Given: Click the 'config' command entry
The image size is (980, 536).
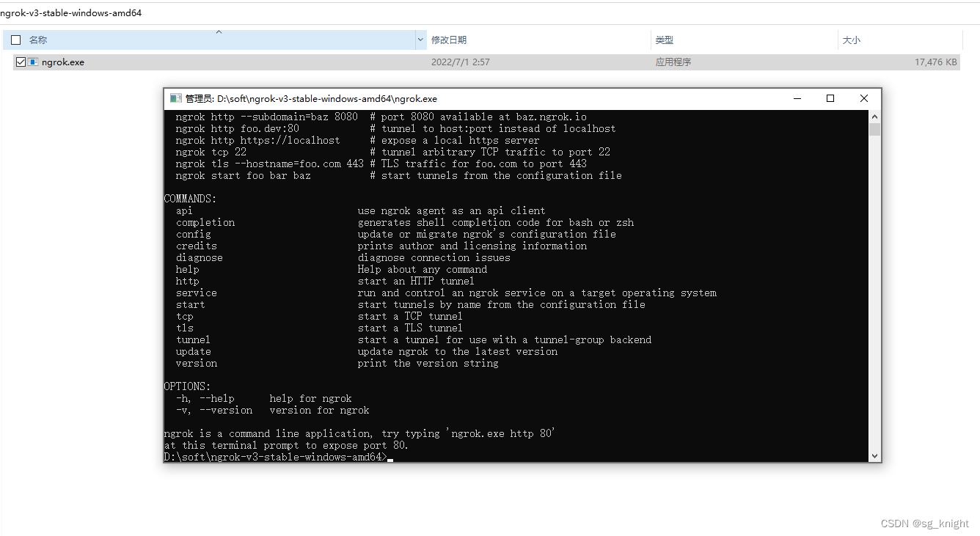Looking at the screenshot, I should point(194,234).
